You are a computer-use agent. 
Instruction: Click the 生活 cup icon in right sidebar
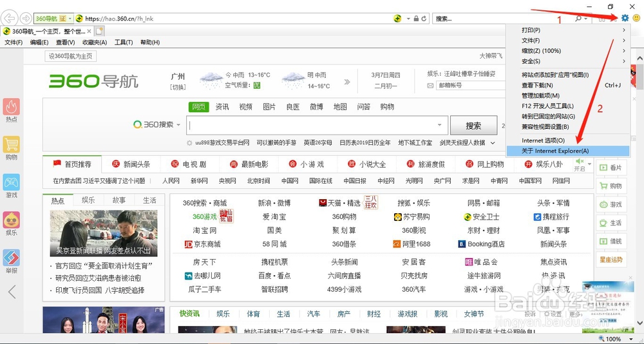pos(603,223)
